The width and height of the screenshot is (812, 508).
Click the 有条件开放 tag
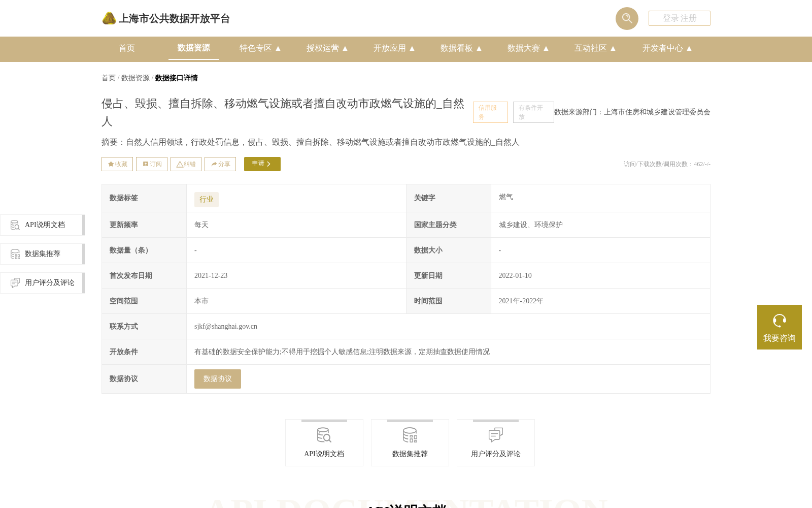(x=533, y=112)
